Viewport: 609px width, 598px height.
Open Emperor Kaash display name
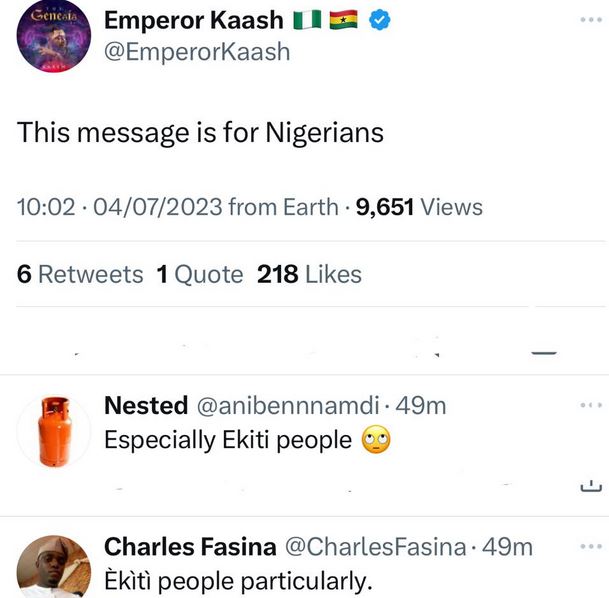coord(194,20)
